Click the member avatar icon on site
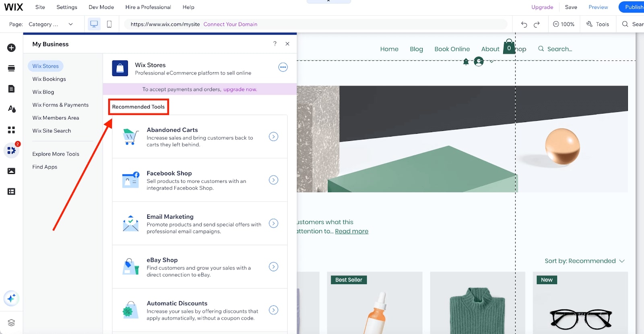 click(479, 61)
